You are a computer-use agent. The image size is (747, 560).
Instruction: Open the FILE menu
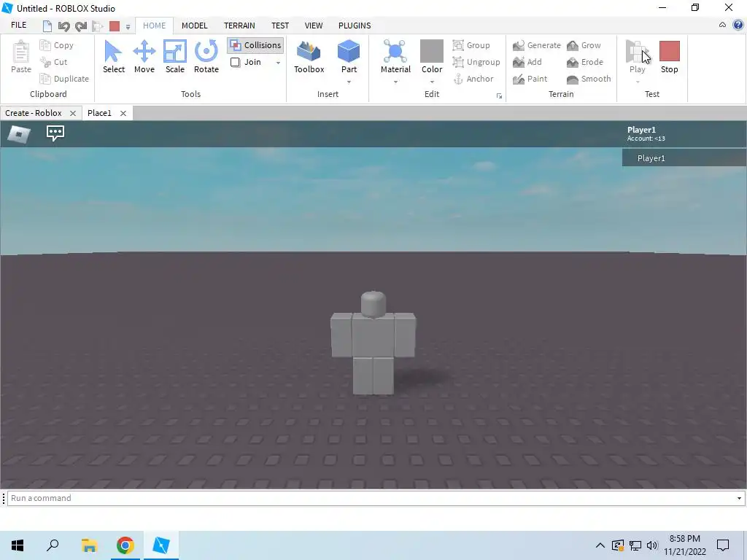click(x=18, y=25)
